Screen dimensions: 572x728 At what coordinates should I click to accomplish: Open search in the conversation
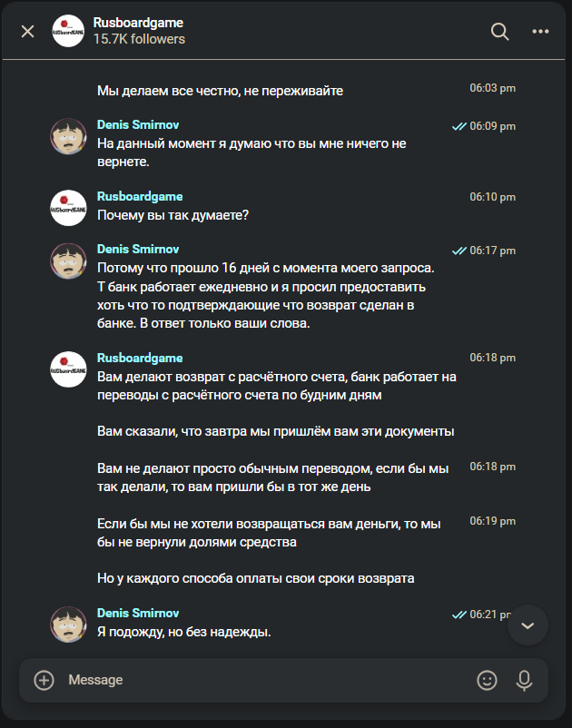click(499, 32)
